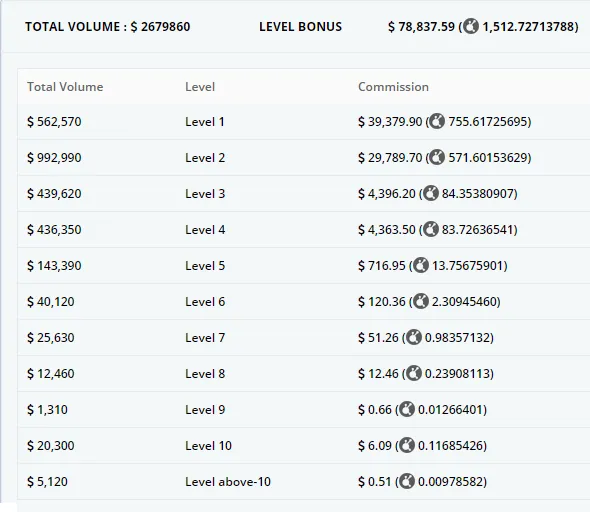Click the coin icon in Level 2 commission

point(437,157)
